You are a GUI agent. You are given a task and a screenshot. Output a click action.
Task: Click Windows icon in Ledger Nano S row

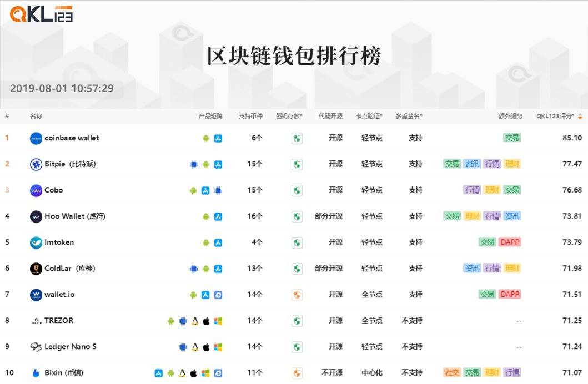click(x=218, y=347)
